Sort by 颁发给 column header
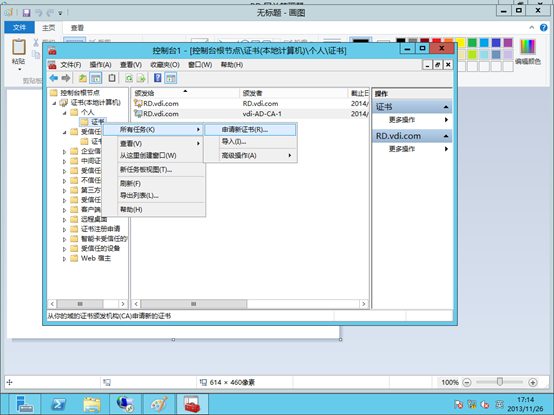554x415 pixels. tap(185, 93)
